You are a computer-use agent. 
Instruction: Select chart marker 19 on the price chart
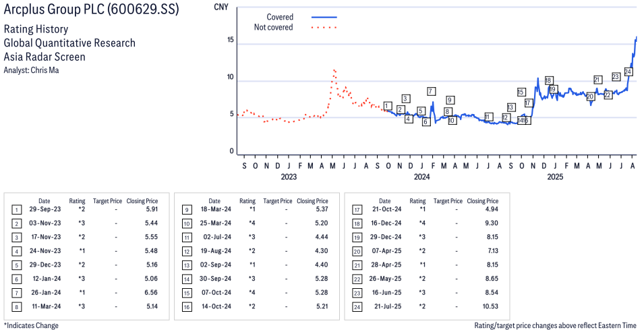(553, 89)
